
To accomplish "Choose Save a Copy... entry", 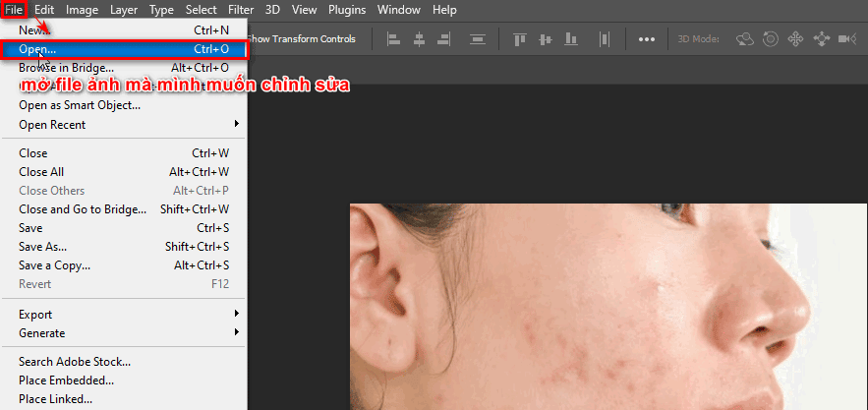I will [124, 265].
